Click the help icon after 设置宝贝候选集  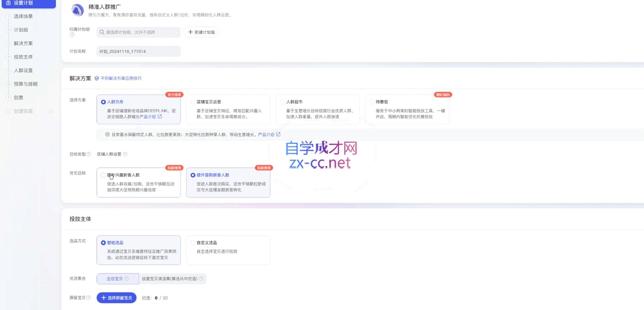point(201,279)
